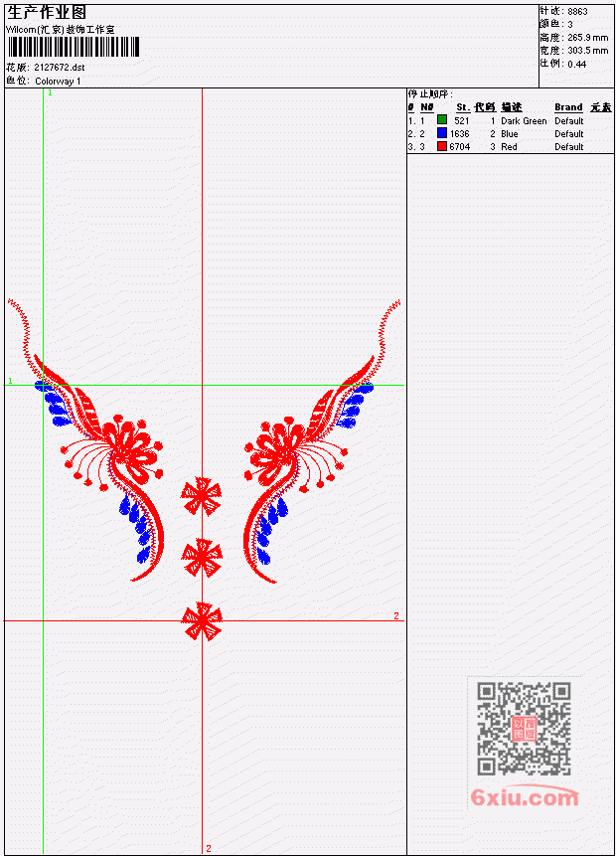The width and height of the screenshot is (616, 856).
Task: Click the 'Red' description text
Action: click(x=509, y=147)
